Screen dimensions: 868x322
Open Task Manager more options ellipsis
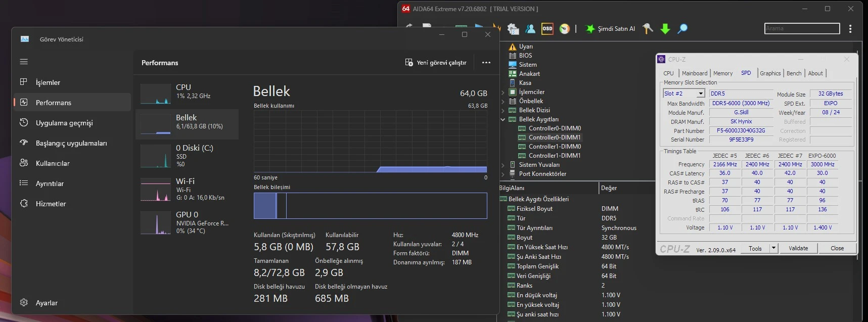(x=486, y=63)
